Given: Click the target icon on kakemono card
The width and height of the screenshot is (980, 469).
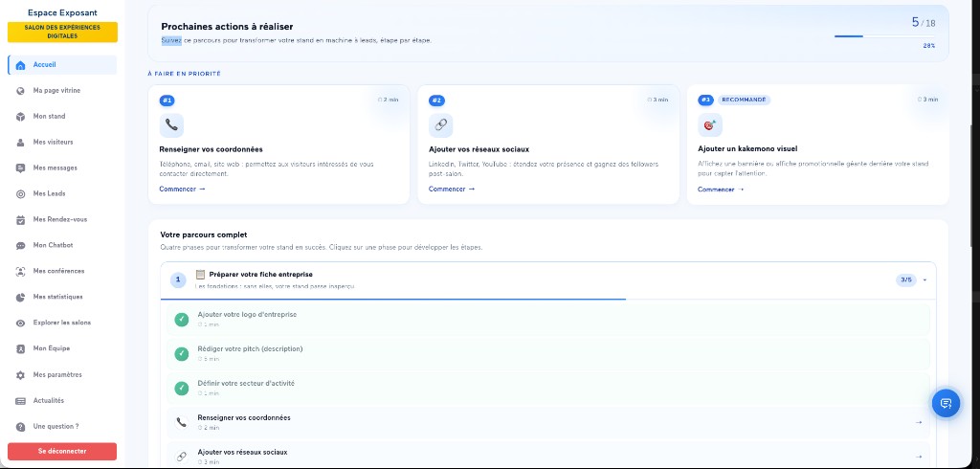Looking at the screenshot, I should pos(710,125).
